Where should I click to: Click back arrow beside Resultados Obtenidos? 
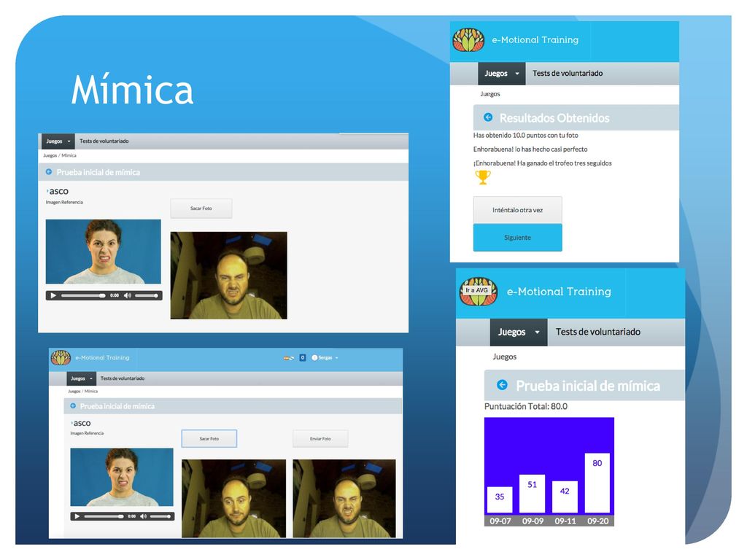(x=488, y=117)
